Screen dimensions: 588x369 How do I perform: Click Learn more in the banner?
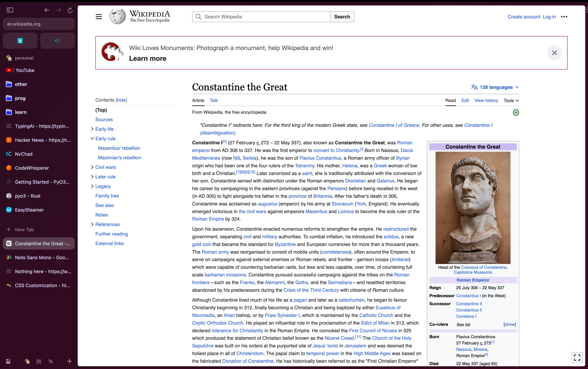(x=148, y=58)
